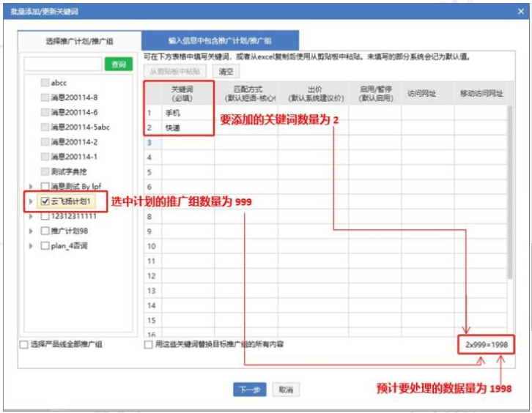Check the 消息200114-2 checkbox
Image resolution: width=532 pixels, height=413 pixels.
click(45, 142)
